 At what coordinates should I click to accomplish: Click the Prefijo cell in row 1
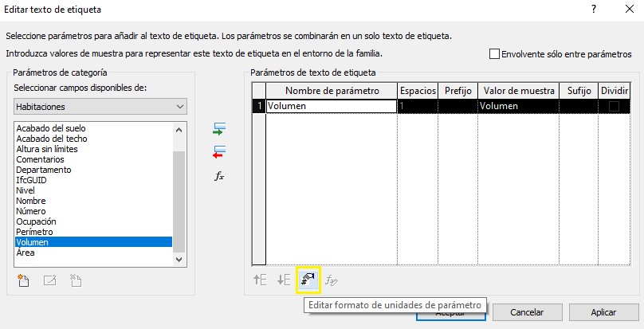coord(457,106)
